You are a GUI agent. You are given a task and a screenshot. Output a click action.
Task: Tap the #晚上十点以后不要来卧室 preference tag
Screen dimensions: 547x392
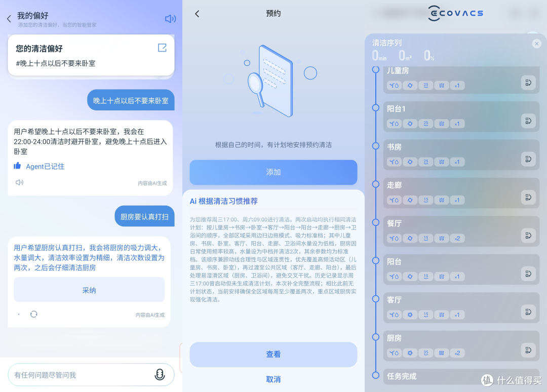pyautogui.click(x=56, y=63)
